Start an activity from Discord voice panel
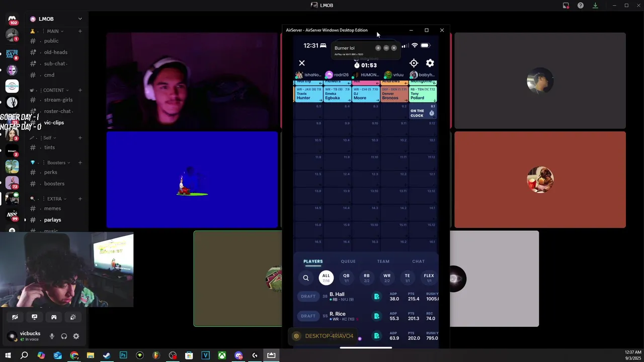 click(x=54, y=317)
